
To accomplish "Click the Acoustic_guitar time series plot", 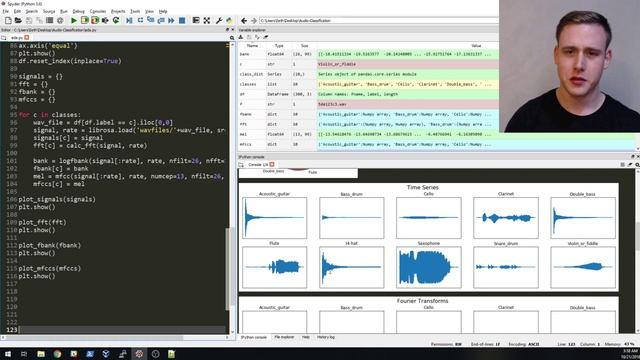I will [x=274, y=218].
